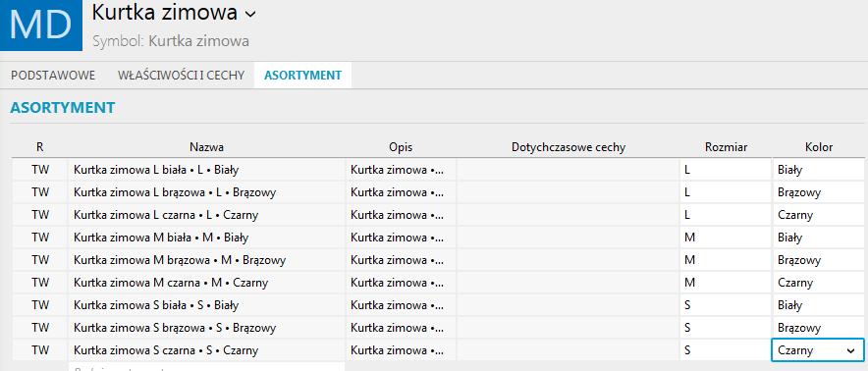Click the Nazwa column header
Image resolution: width=868 pixels, height=371 pixels.
coord(206,147)
